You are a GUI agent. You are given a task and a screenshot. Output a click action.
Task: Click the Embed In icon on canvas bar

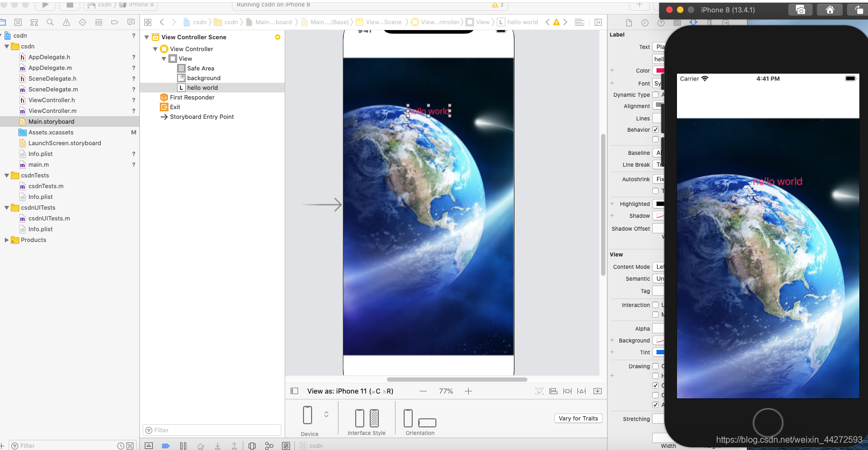tap(597, 391)
